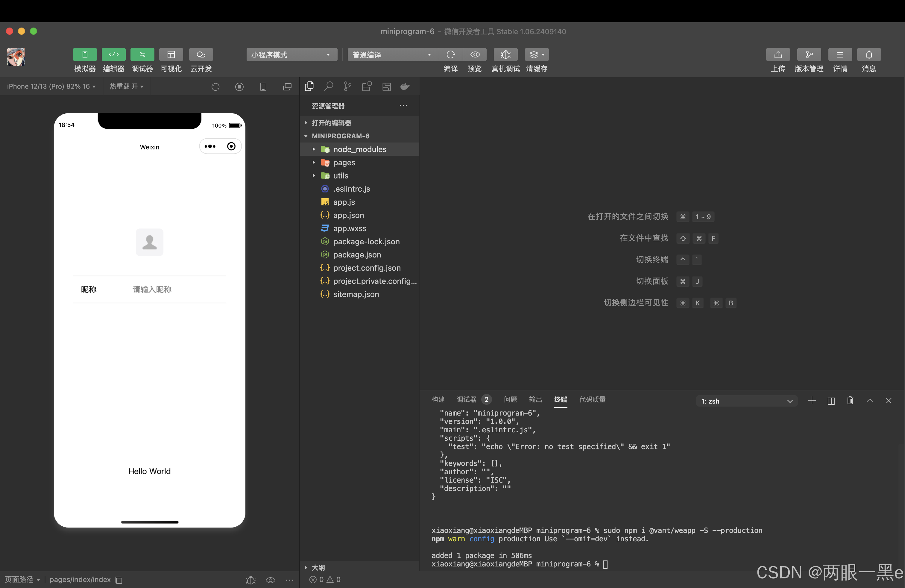Toggle the debugger (调试器) panel
Viewport: 905px width, 588px height.
click(142, 55)
